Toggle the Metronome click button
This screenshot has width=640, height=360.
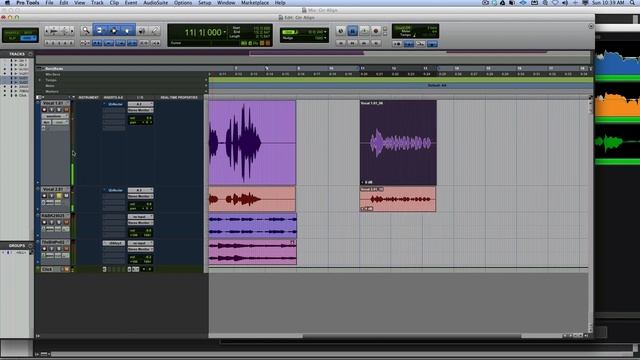(x=409, y=44)
